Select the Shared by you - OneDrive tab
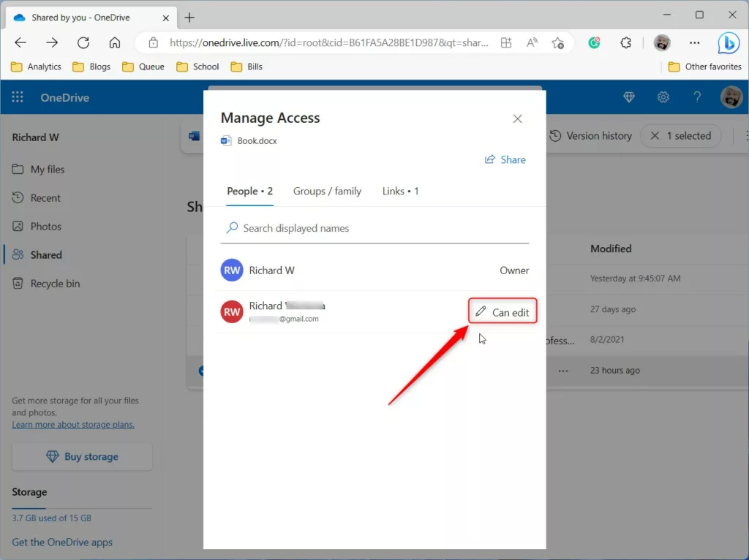Screen dimensions: 749x560 pyautogui.click(x=91, y=18)
